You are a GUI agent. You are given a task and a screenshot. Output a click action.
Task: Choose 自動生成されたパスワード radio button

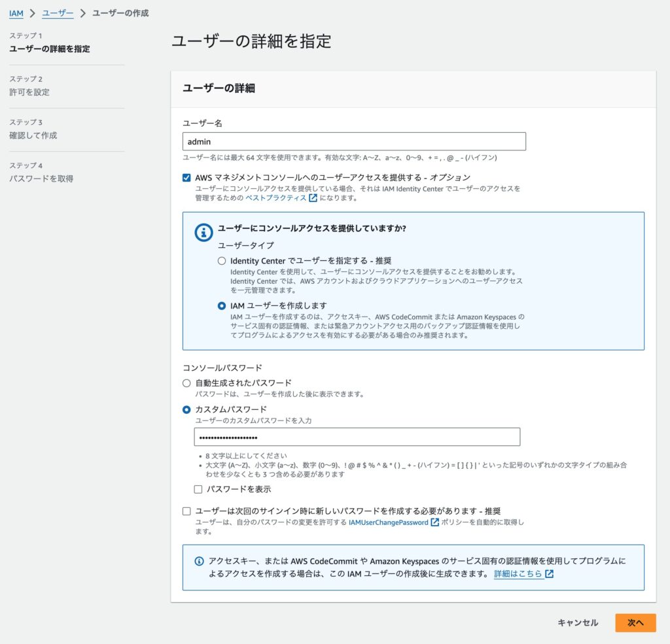pyautogui.click(x=186, y=383)
